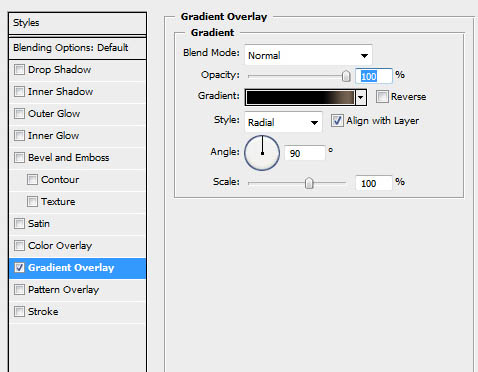Viewport: 478px width, 372px height.
Task: Select the Texture sub-item label
Action: point(58,202)
